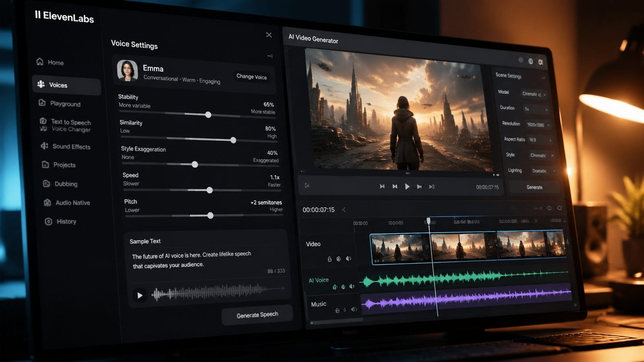Open the Style dropdown
Image resolution: width=644 pixels, height=362 pixels.
[x=542, y=155]
